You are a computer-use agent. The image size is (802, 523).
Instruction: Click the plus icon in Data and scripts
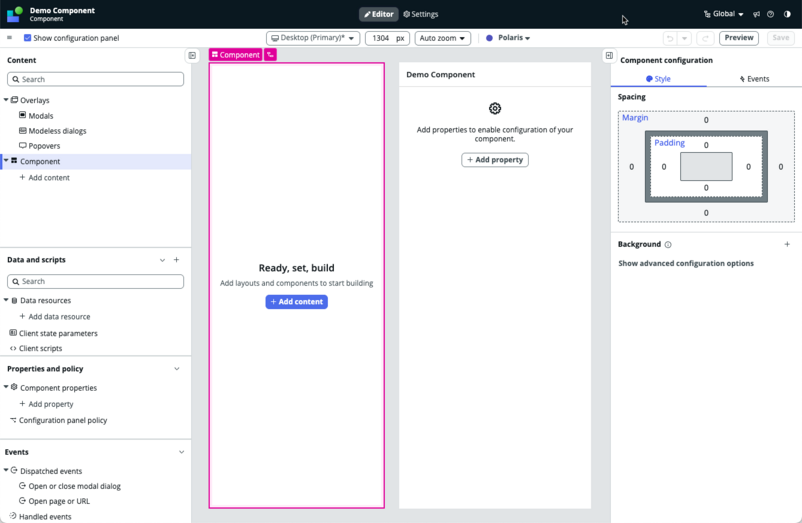pos(176,260)
